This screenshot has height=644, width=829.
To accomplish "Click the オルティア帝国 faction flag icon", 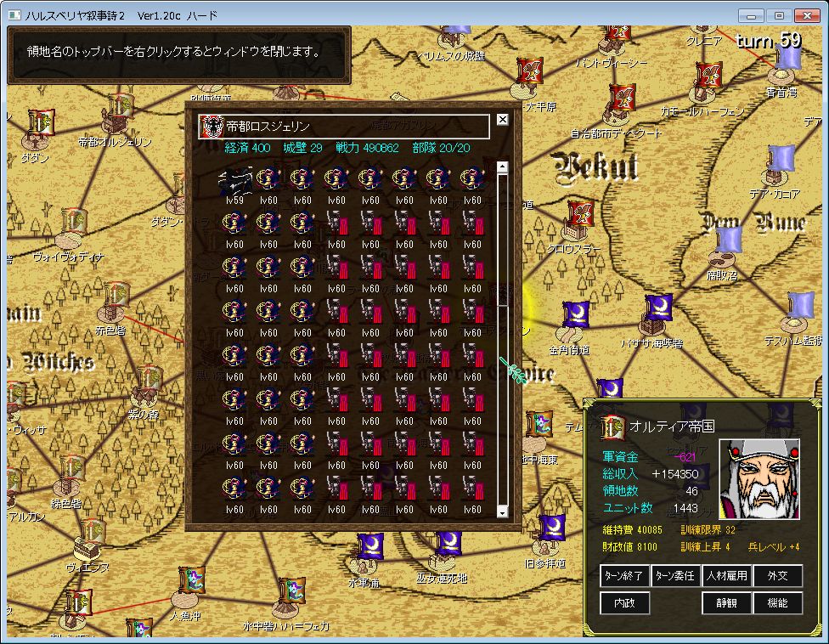I will (x=612, y=427).
